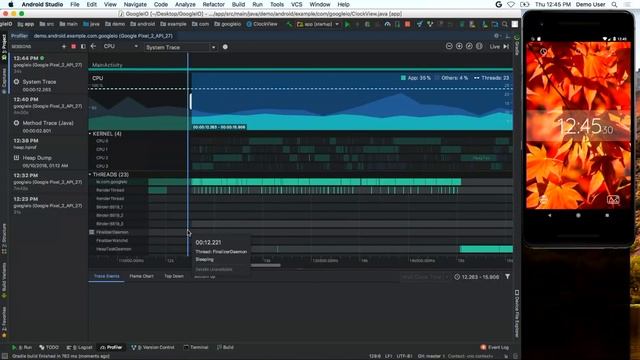
Task: Tap the phone's home navigation button
Action: [578, 215]
